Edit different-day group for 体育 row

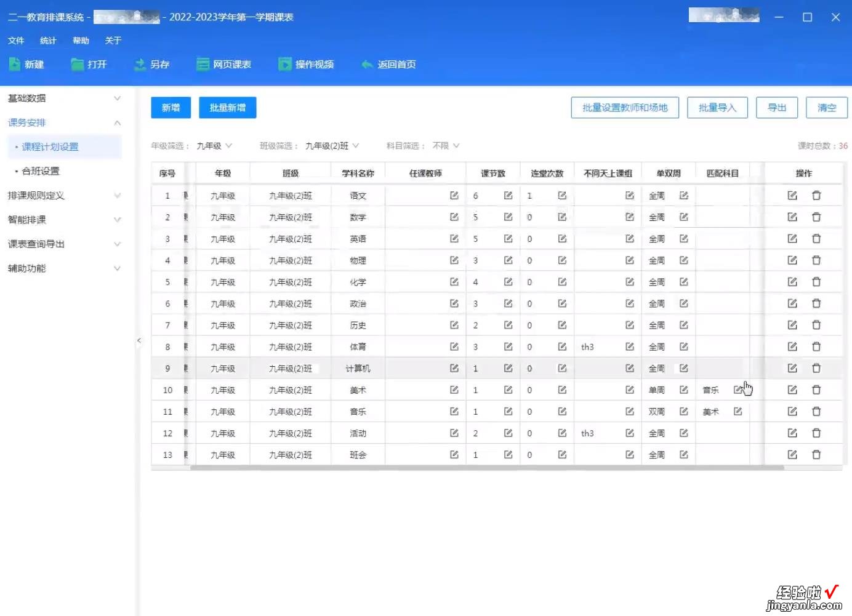[630, 347]
